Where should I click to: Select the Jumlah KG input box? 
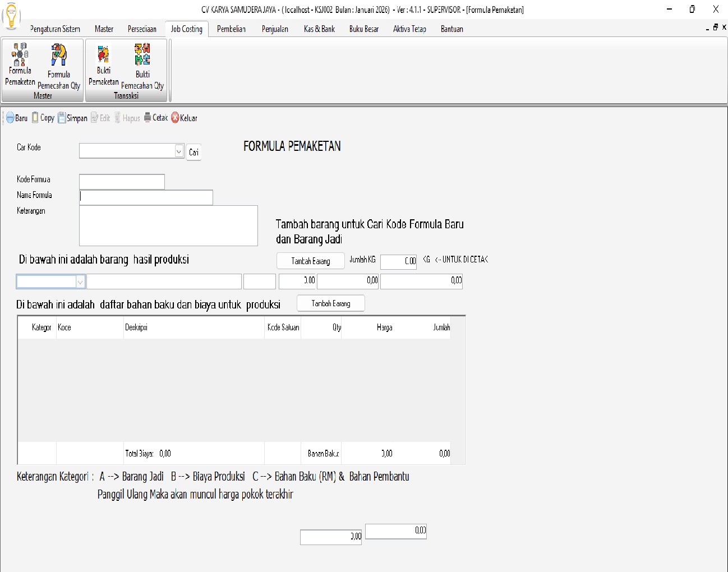[x=398, y=261]
